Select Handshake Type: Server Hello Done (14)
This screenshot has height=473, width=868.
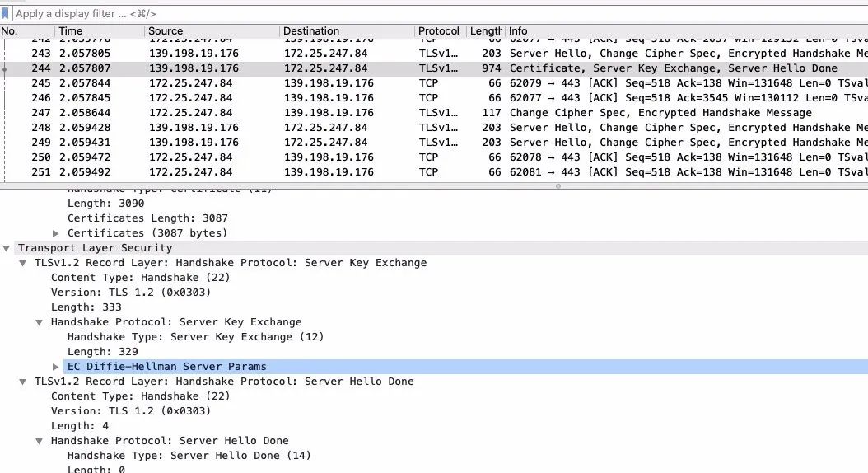tap(189, 455)
